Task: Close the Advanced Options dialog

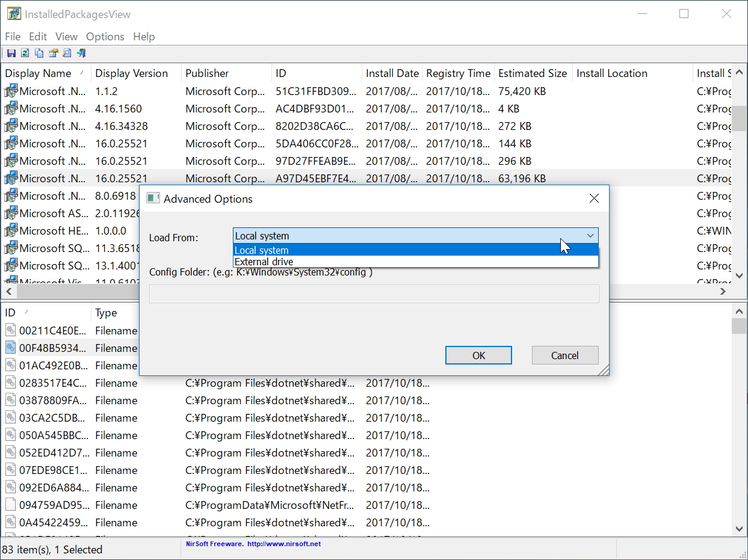Action: (594, 198)
